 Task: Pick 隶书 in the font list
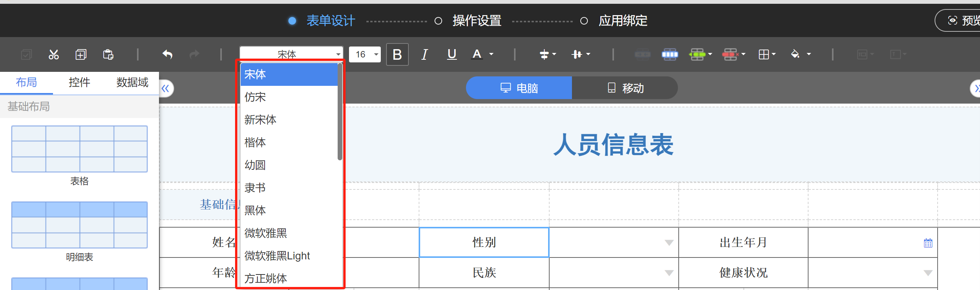pyautogui.click(x=289, y=188)
